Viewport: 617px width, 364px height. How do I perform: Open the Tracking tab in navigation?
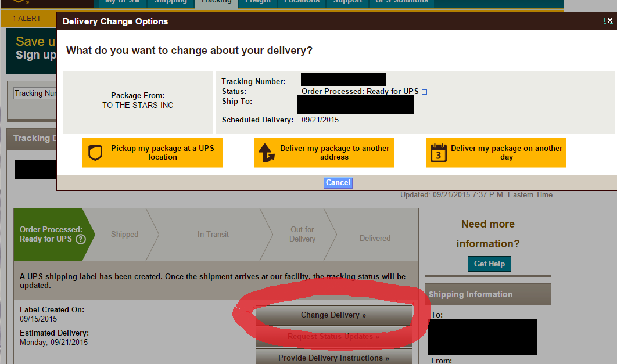pyautogui.click(x=217, y=3)
